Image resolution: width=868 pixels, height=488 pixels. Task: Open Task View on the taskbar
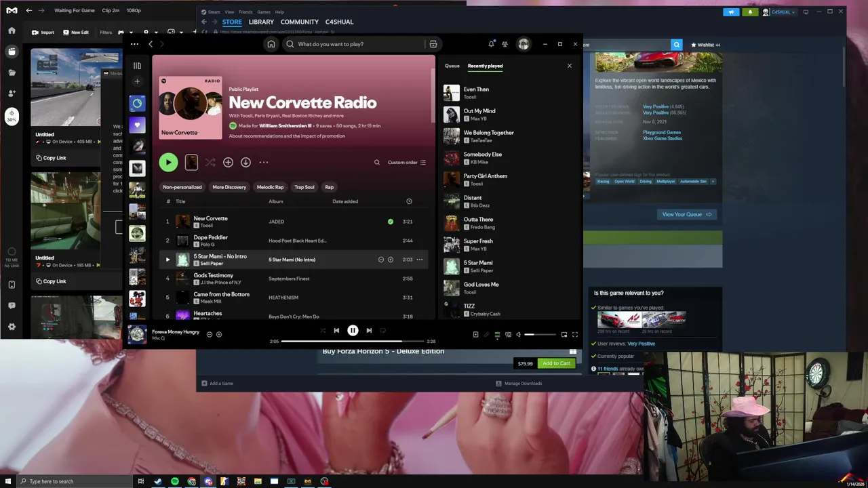(x=141, y=481)
